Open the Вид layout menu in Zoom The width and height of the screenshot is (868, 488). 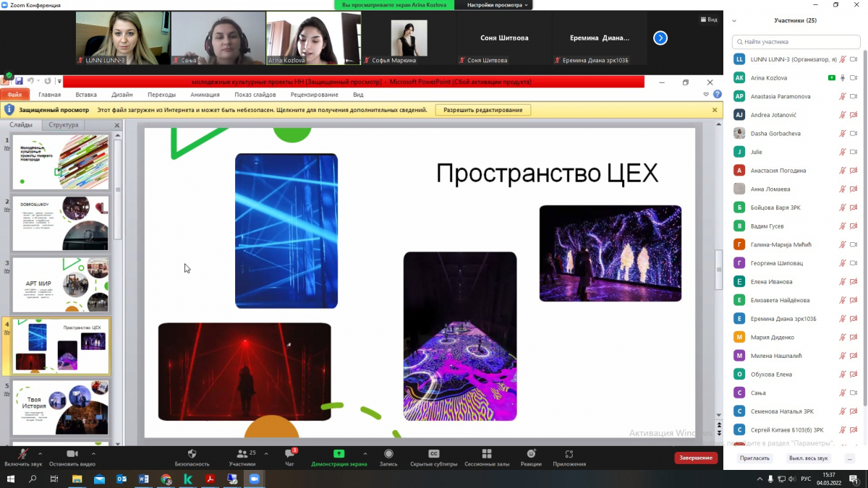(709, 20)
